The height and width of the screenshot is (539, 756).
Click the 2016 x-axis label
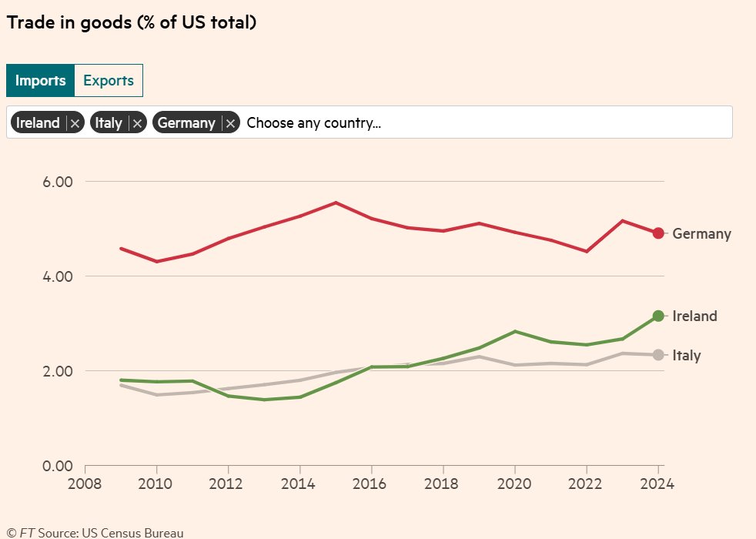[370, 484]
